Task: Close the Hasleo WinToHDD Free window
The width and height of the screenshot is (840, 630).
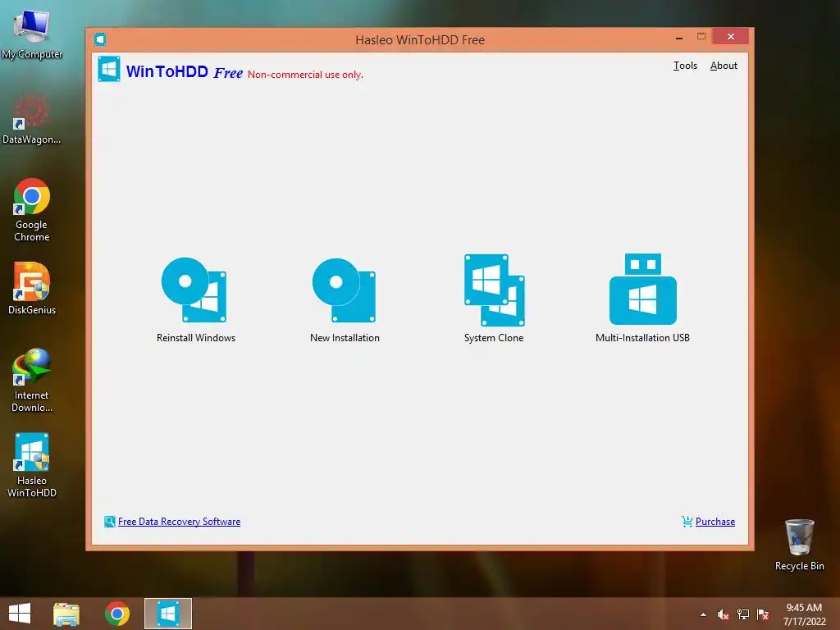Action: click(x=731, y=36)
